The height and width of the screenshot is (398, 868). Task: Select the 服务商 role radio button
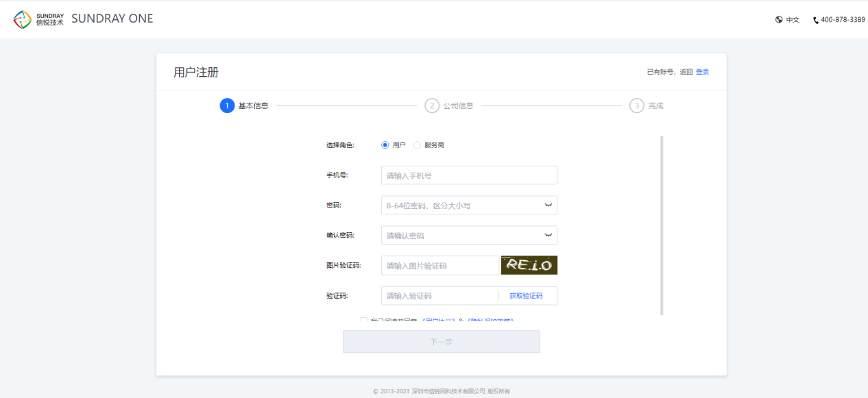[417, 145]
